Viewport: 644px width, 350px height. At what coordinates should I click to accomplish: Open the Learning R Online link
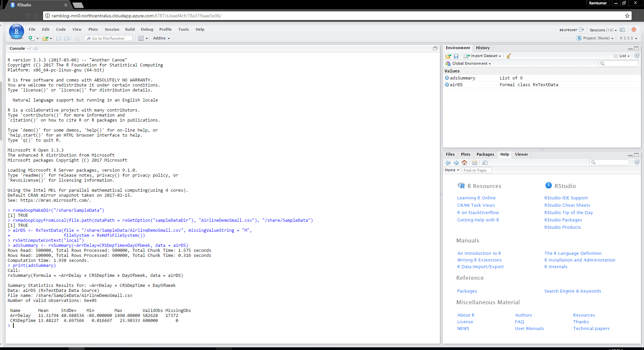pyautogui.click(x=476, y=198)
